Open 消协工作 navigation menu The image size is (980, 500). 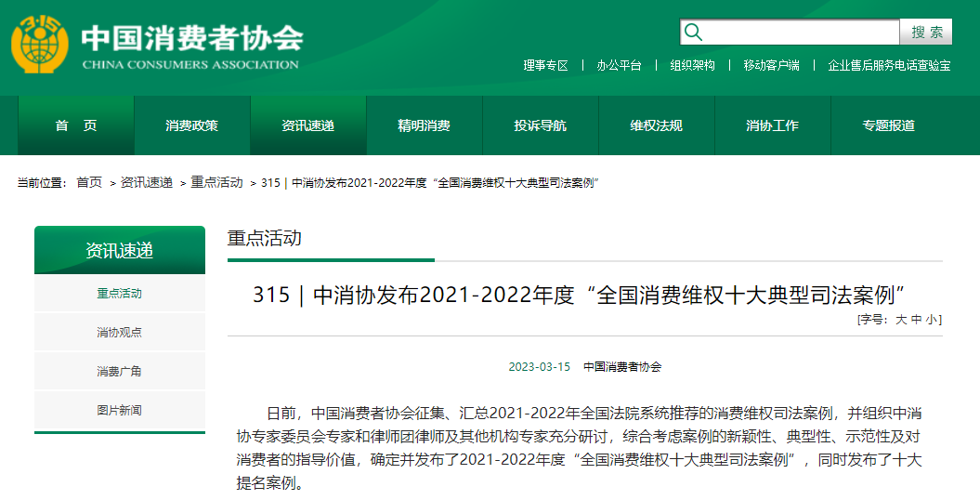[x=773, y=125]
